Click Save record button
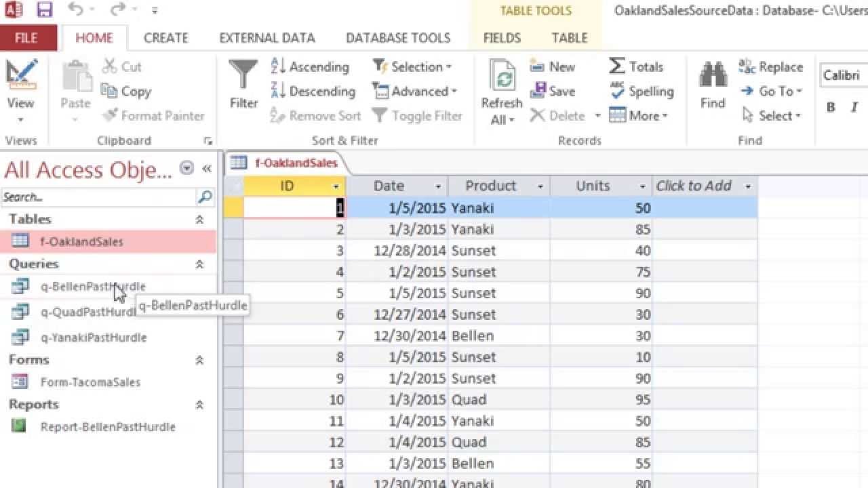The width and height of the screenshot is (868, 488). 553,91
